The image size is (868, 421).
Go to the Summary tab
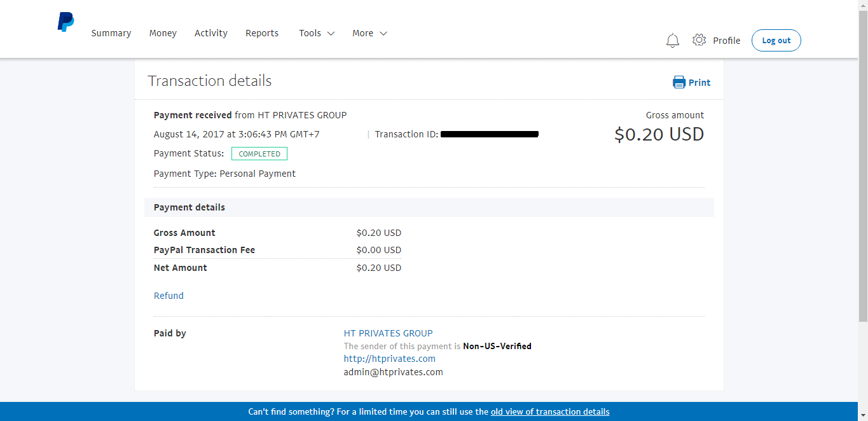111,33
